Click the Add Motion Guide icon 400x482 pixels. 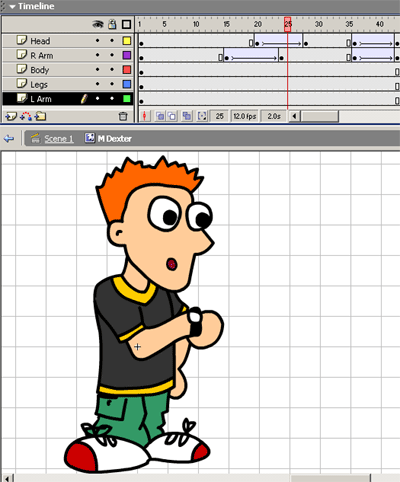(x=26, y=116)
